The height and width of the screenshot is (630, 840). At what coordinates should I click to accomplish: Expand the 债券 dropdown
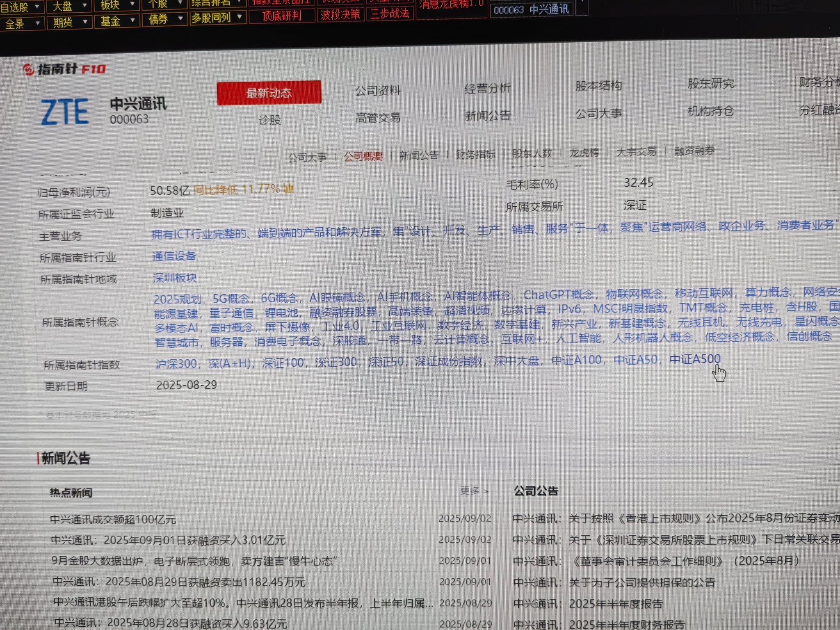164,19
